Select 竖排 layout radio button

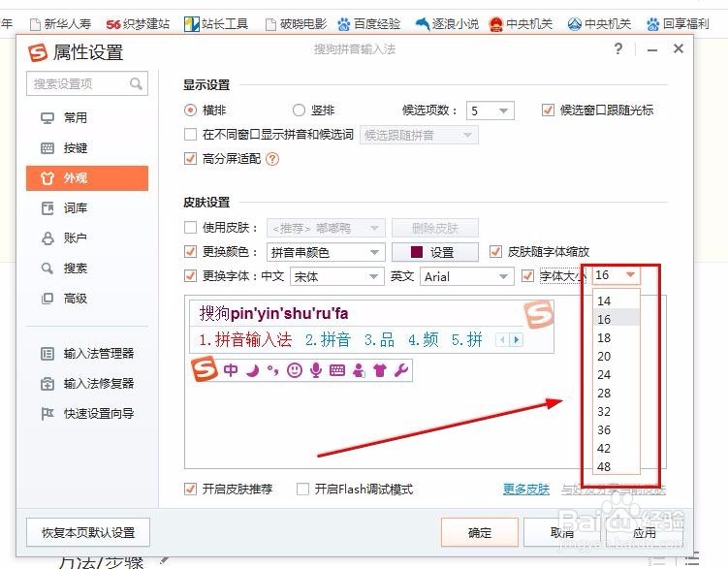(x=299, y=110)
